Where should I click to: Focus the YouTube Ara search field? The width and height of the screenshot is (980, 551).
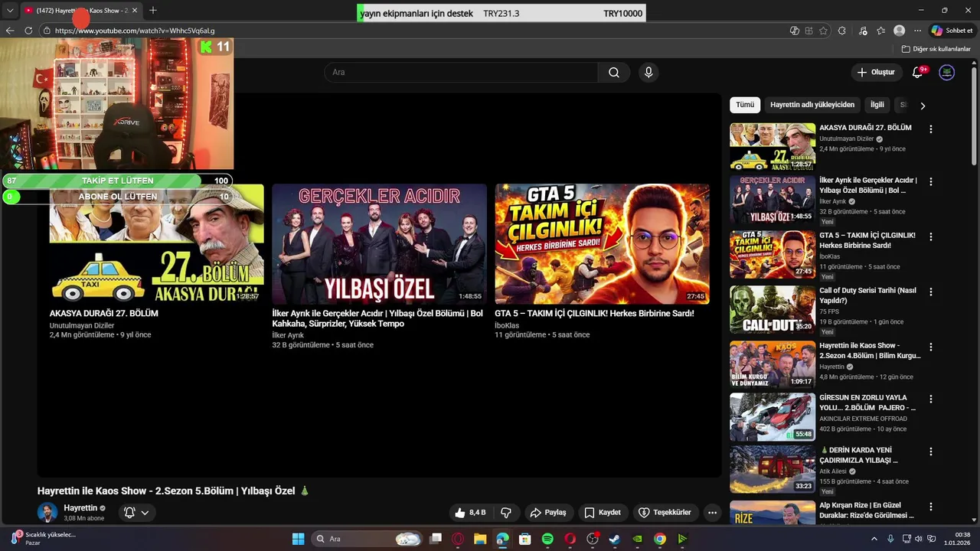tap(461, 72)
